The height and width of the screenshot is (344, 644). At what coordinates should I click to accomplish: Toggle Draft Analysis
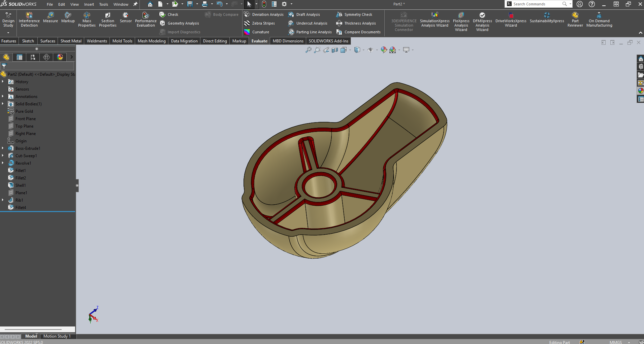(304, 14)
